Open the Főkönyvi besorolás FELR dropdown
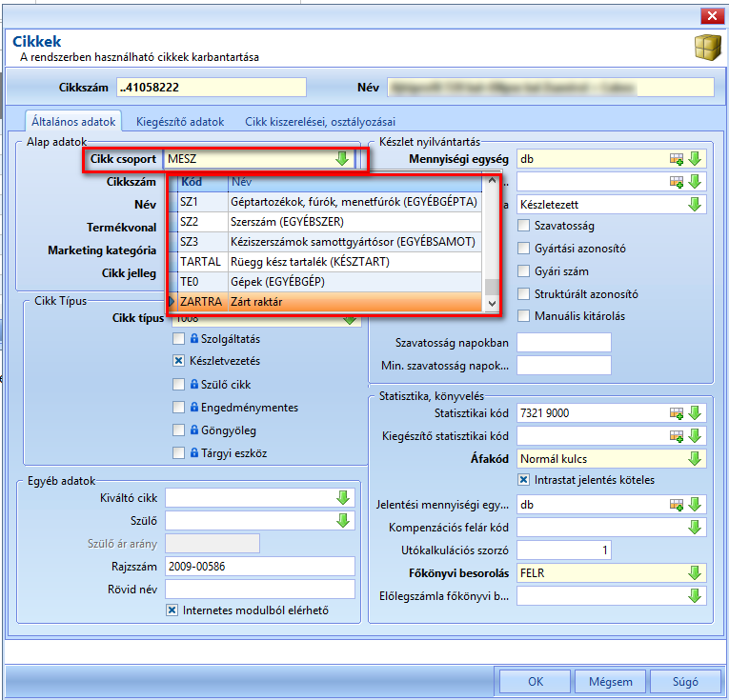The height and width of the screenshot is (700, 729). coord(695,573)
